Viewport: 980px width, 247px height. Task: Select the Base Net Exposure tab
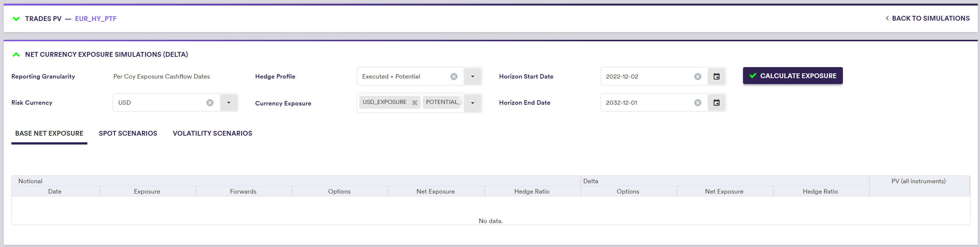[49, 133]
